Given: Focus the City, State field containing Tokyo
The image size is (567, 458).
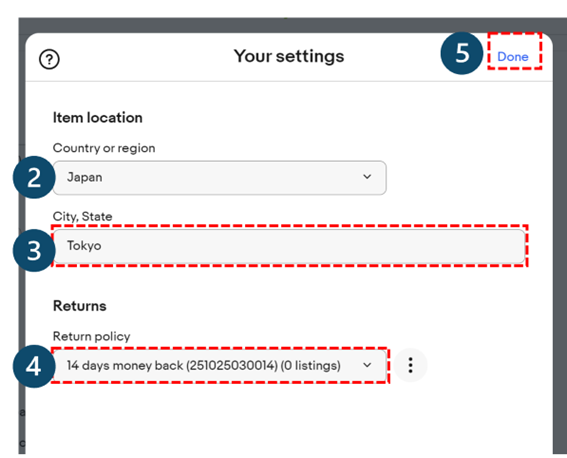Looking at the screenshot, I should tap(289, 246).
